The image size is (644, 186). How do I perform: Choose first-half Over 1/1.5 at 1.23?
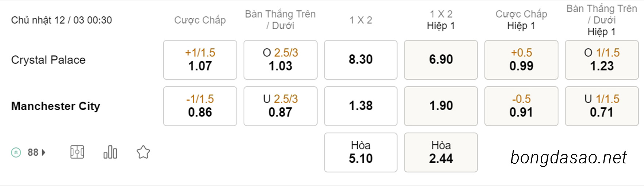602,60
